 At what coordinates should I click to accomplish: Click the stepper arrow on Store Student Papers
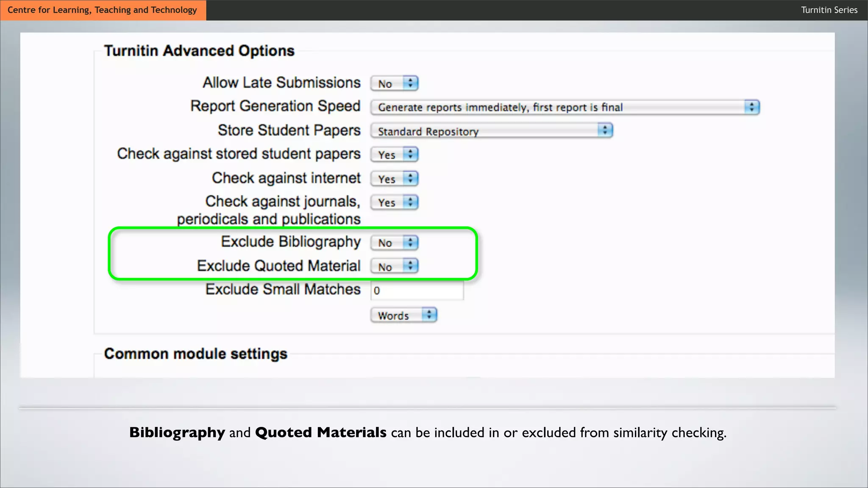tap(605, 130)
